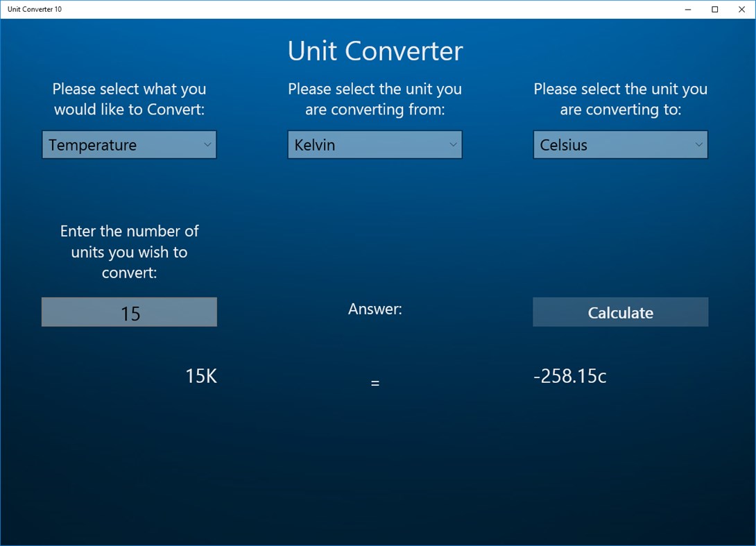This screenshot has height=546, width=756.
Task: Expand the chevron on the Celsius selector
Action: [698, 144]
